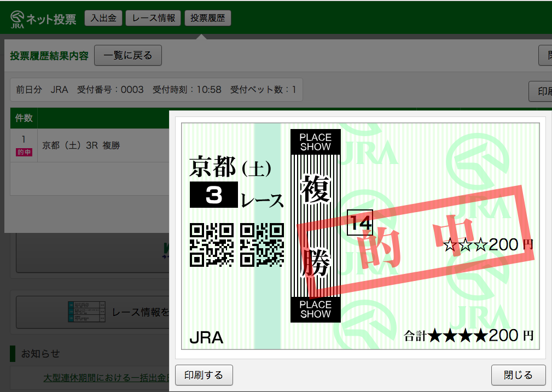Image resolution: width=552 pixels, height=392 pixels.
Task: Click the 受付番号：0003 text
Action: [x=110, y=90]
